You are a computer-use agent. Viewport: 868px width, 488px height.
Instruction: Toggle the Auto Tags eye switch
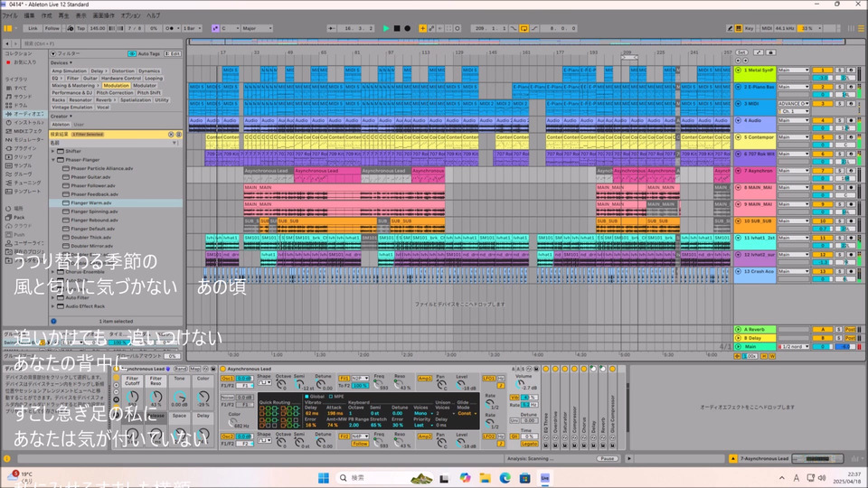(132, 53)
